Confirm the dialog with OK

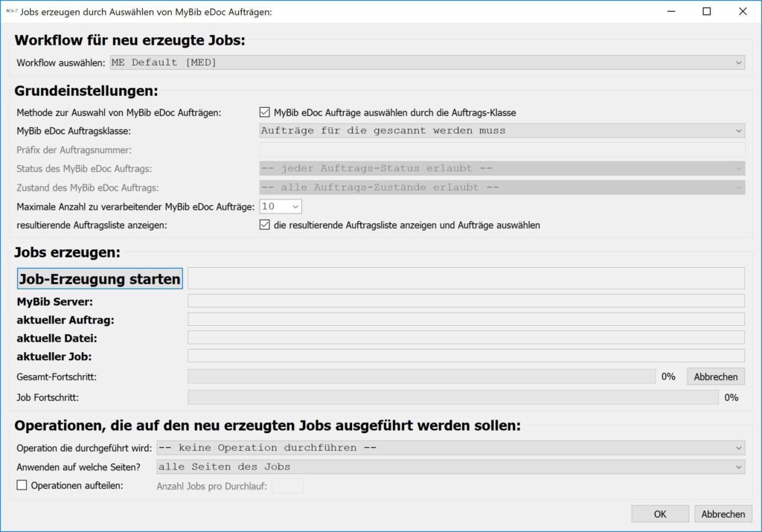660,514
